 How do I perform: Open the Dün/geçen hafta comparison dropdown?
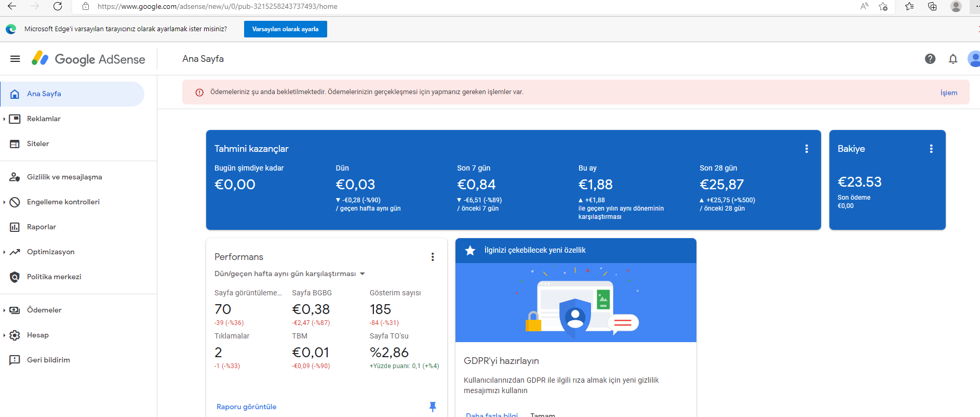290,274
